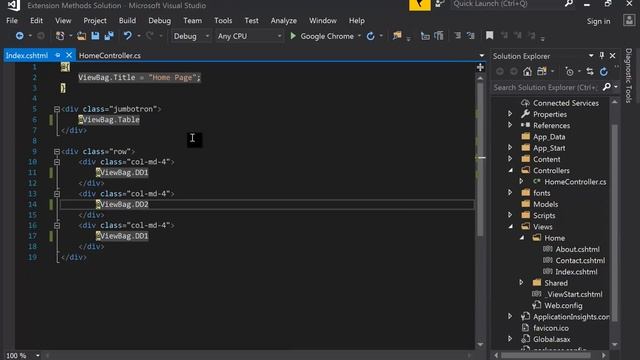
Task: Refresh the Solution Explorer tree
Action: pyautogui.click(x=604, y=72)
